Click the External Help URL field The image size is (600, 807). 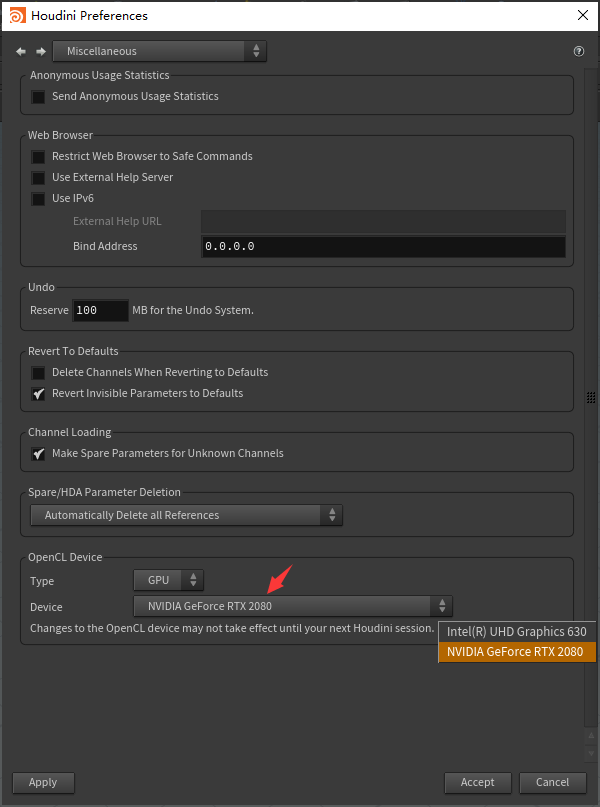coord(383,221)
